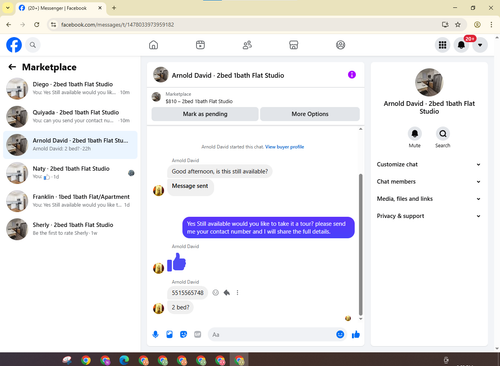Go to the Home feed icon
500x366 pixels.
point(153,45)
